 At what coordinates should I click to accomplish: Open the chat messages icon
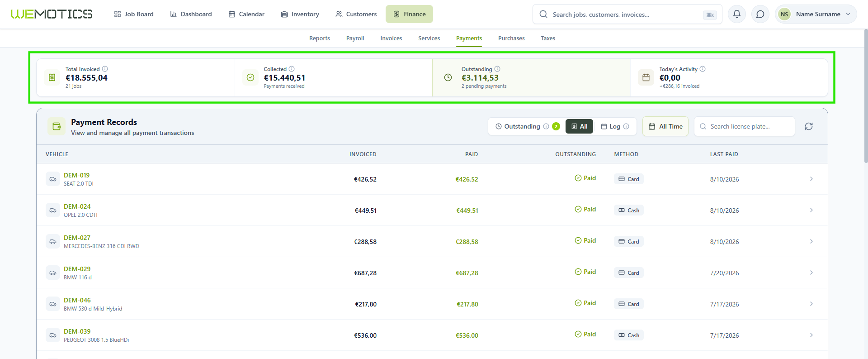pyautogui.click(x=760, y=14)
